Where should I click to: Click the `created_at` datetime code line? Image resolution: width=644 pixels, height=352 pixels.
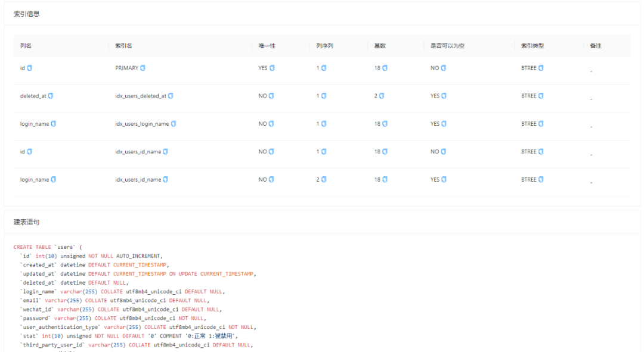pos(94,265)
